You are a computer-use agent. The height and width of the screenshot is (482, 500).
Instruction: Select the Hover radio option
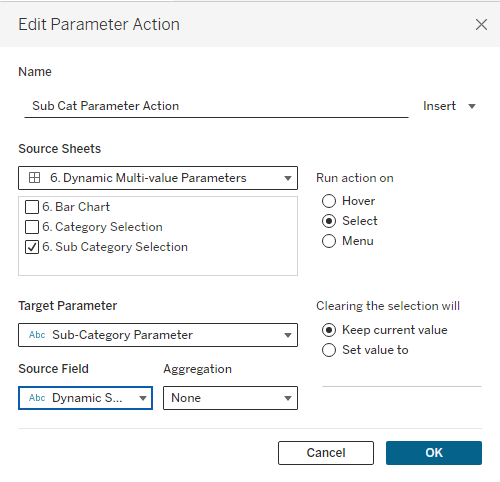click(329, 201)
